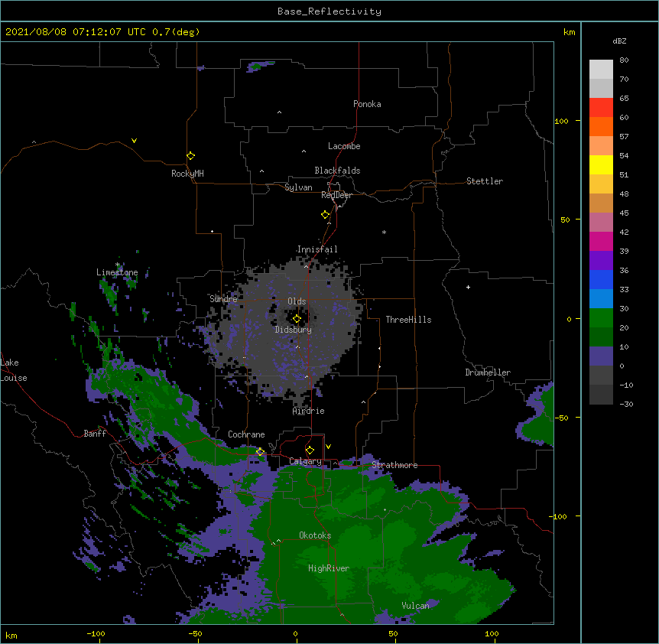Click the Blackfalds city label
This screenshot has width=659, height=644.
coord(337,171)
